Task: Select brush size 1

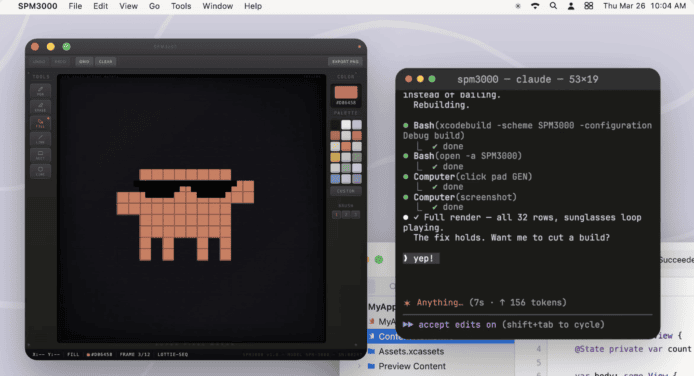Action: pos(336,215)
